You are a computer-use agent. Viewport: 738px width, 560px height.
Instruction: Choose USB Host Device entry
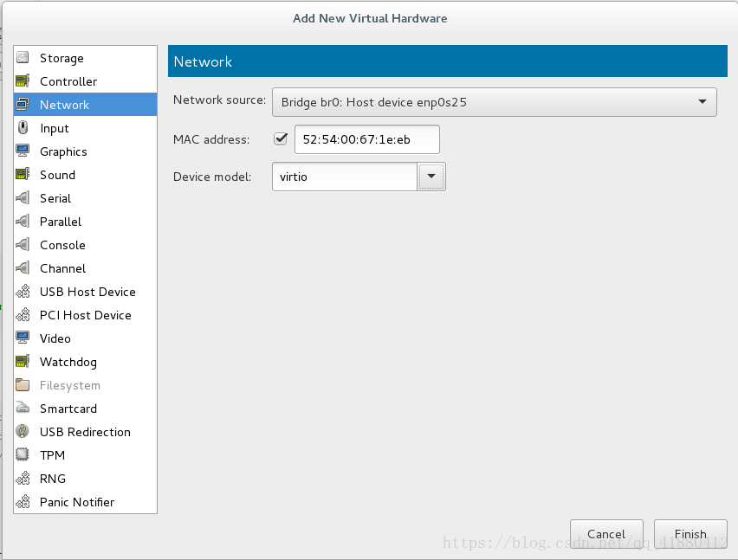85,292
